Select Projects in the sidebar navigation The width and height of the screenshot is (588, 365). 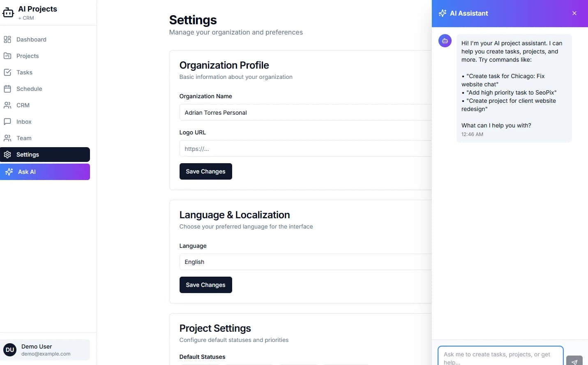click(x=27, y=56)
